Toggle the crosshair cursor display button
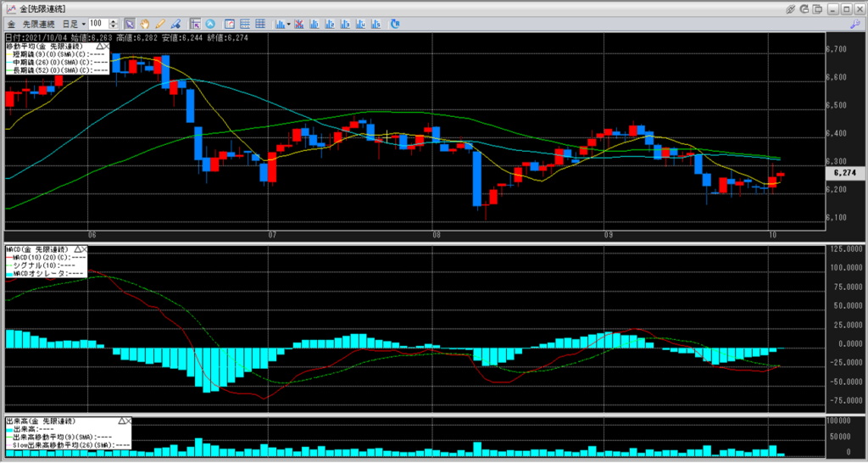This screenshot has width=868, height=463. click(x=195, y=23)
